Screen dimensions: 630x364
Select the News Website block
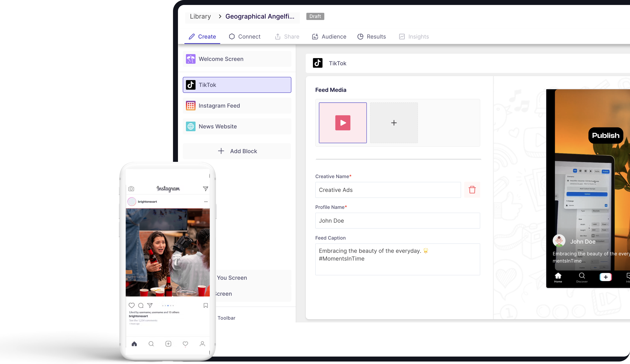237,126
